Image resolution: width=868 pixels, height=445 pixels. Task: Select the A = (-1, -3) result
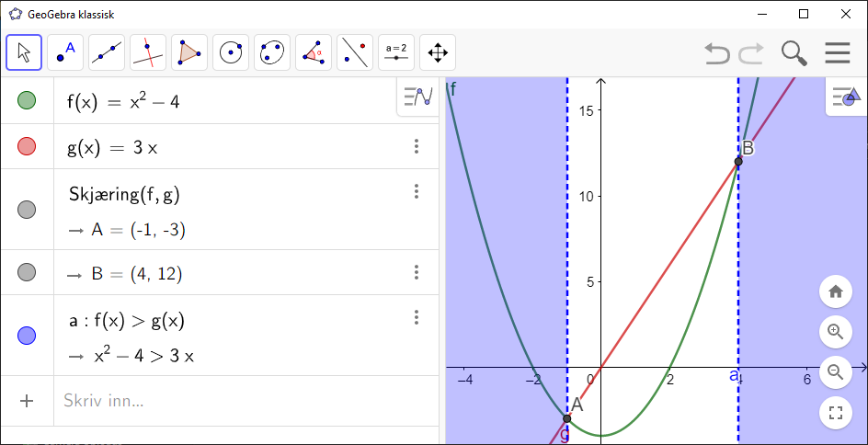[139, 230]
